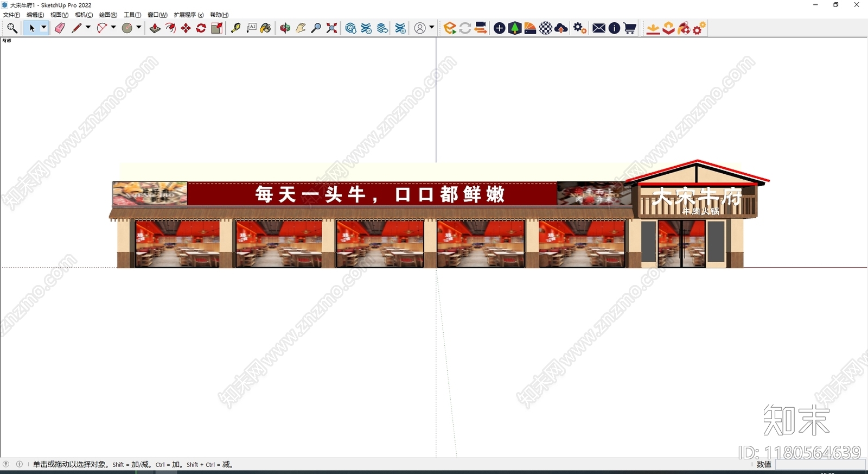Image resolution: width=868 pixels, height=474 pixels.
Task: Select the Tape Measure tool
Action: coord(235,28)
